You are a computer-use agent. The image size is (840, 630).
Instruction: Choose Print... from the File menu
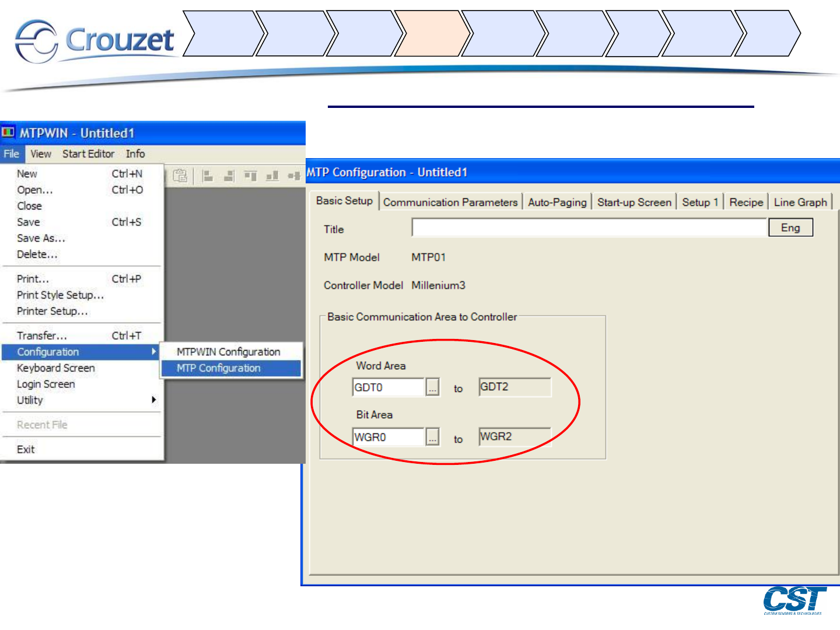[x=81, y=279]
